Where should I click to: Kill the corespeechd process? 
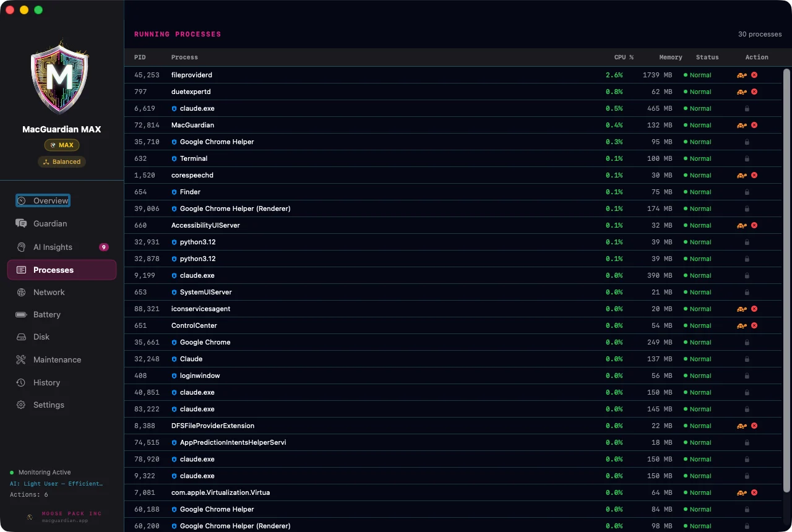[754, 175]
